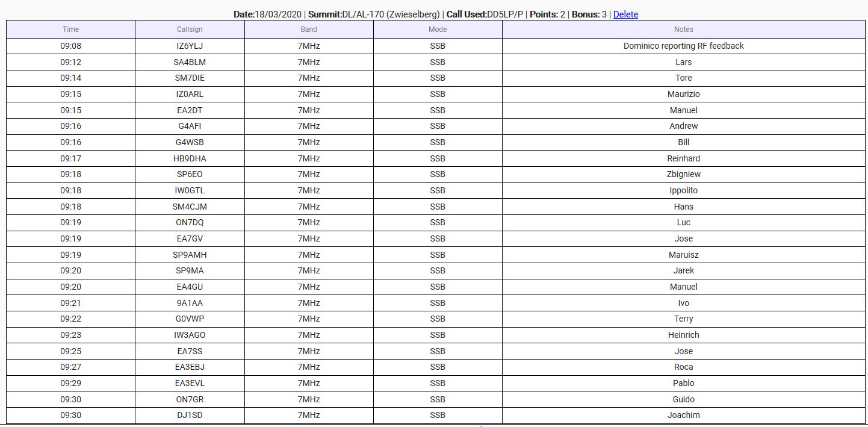
Task: Click the 09:21 time cell
Action: [70, 303]
